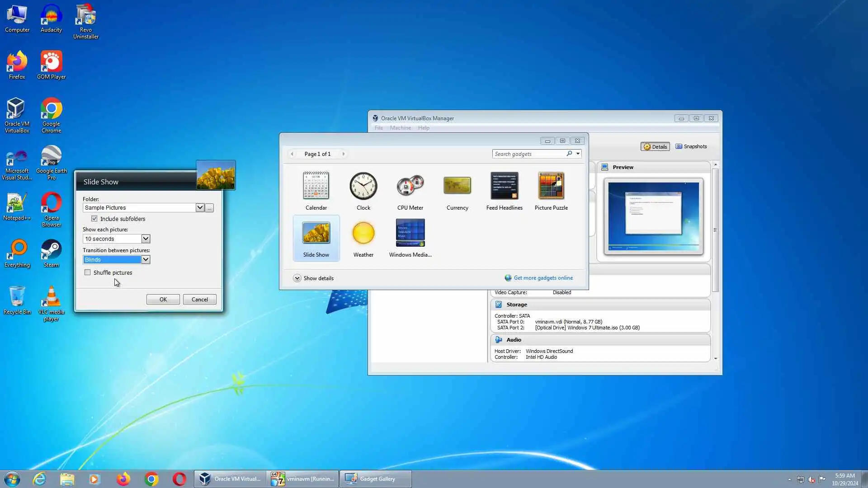Open the Folder dropdown for Sample Pictures
The height and width of the screenshot is (488, 868).
pos(199,207)
